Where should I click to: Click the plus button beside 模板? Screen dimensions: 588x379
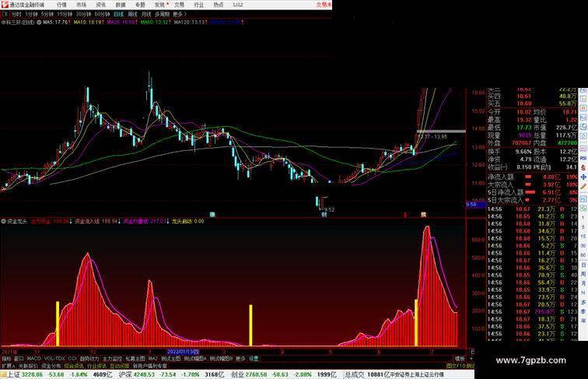tap(471, 359)
